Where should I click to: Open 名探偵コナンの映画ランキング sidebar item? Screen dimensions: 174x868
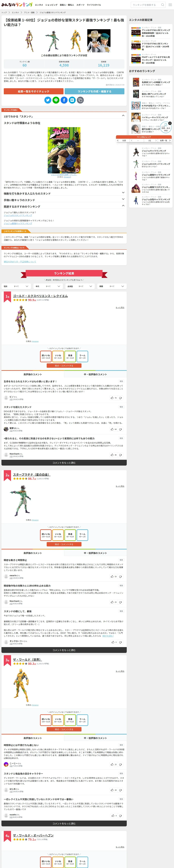[x=151, y=82]
